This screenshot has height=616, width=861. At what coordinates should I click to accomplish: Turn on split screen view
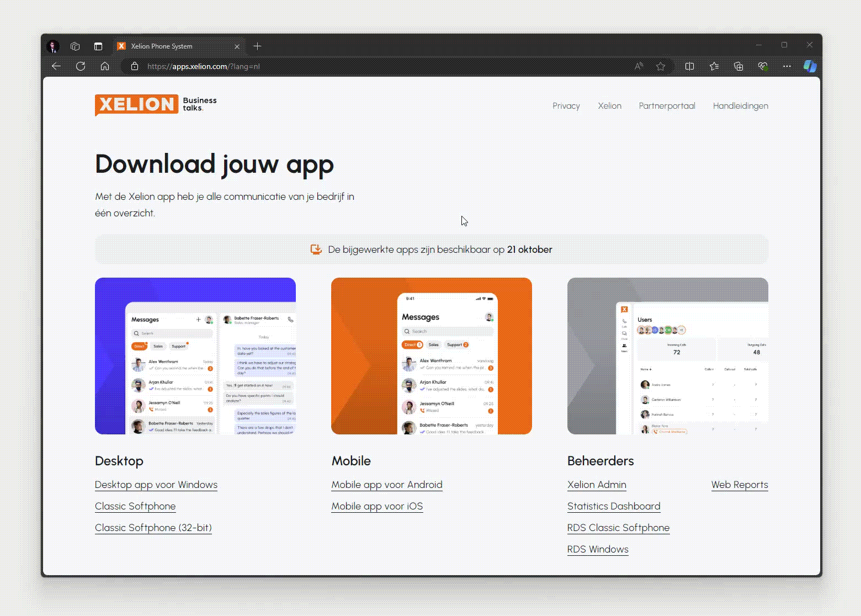[689, 66]
